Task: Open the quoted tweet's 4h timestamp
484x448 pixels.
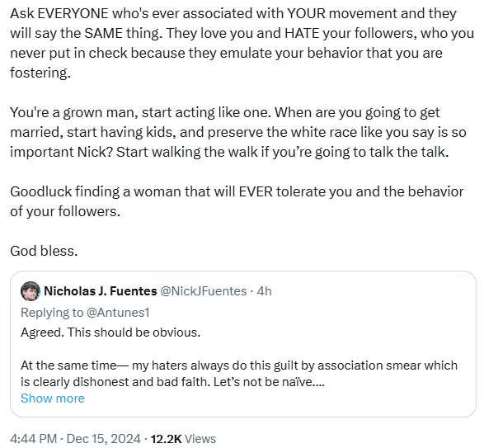Action: 264,291
